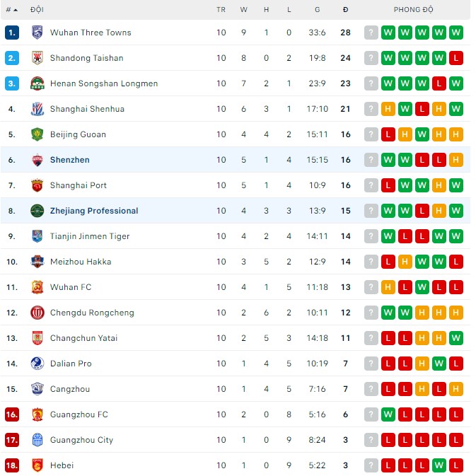Sort standings by the W wins header
The image size is (476, 476).
click(244, 10)
